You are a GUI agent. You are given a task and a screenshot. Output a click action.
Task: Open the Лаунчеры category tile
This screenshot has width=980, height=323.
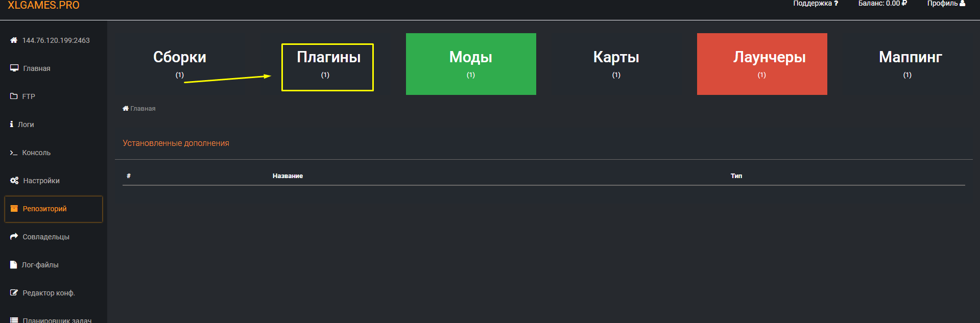(761, 64)
